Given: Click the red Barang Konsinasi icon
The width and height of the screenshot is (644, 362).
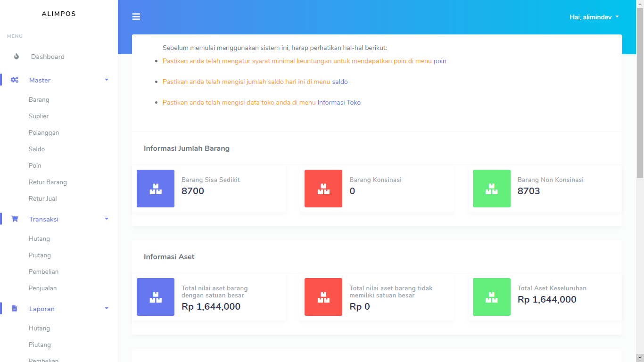Looking at the screenshot, I should click(323, 189).
